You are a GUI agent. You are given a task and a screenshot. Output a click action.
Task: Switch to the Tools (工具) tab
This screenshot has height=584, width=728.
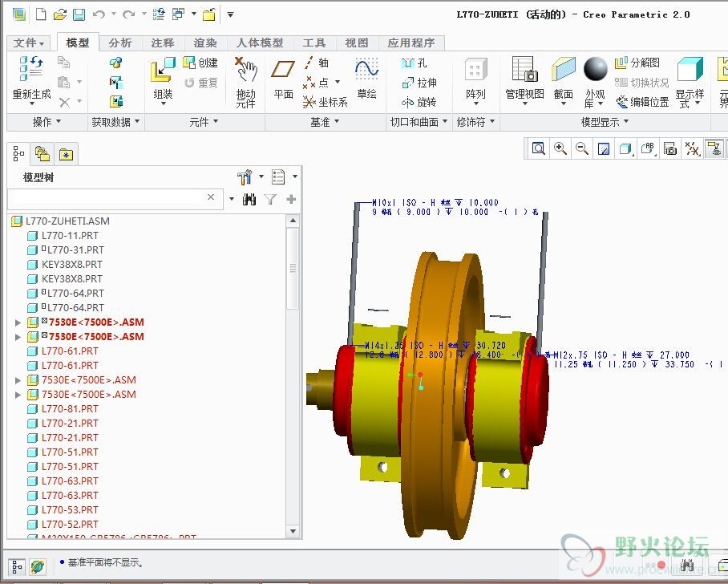click(314, 43)
